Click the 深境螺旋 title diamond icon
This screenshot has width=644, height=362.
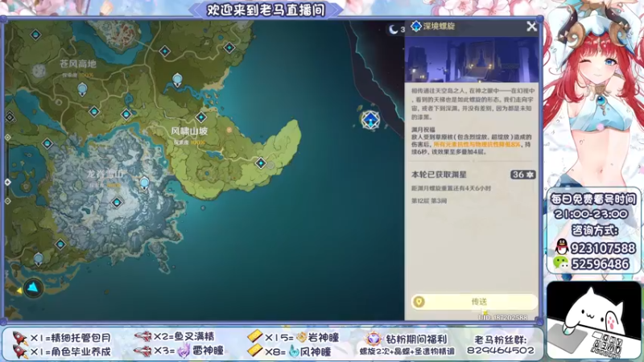click(416, 27)
